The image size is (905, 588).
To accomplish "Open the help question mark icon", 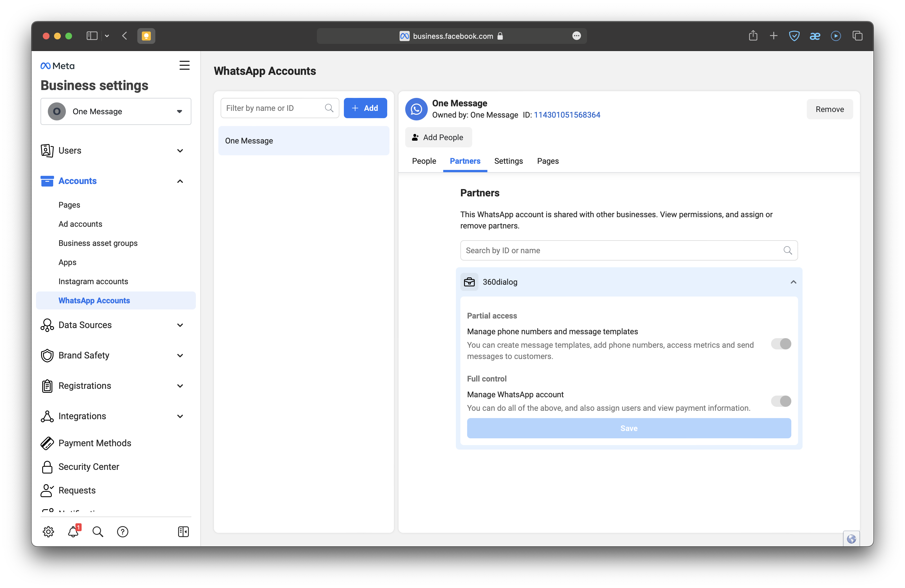I will click(122, 531).
